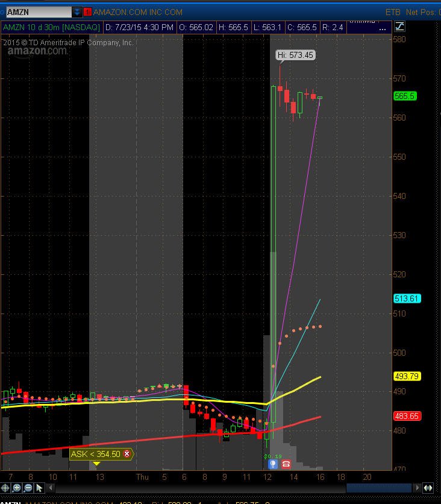The height and width of the screenshot is (504, 441).
Task: Toggle the expansion area icon at scrollbar end
Action: [428, 488]
